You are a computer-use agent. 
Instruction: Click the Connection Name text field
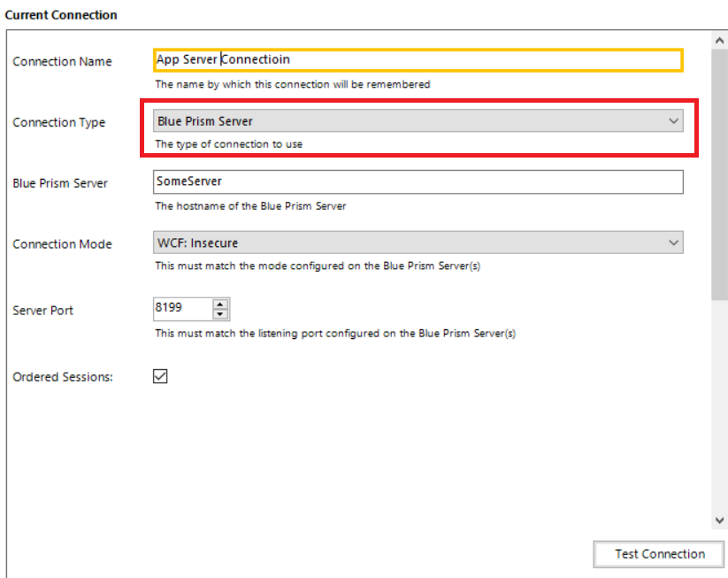418,59
